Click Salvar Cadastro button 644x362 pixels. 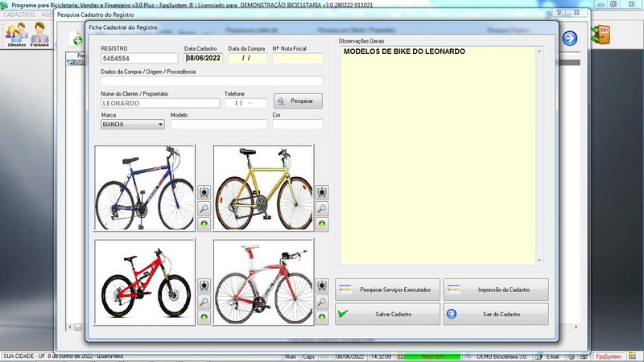(387, 314)
